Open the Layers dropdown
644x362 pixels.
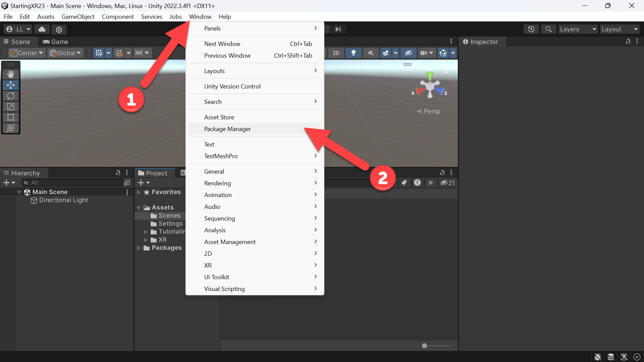(578, 29)
